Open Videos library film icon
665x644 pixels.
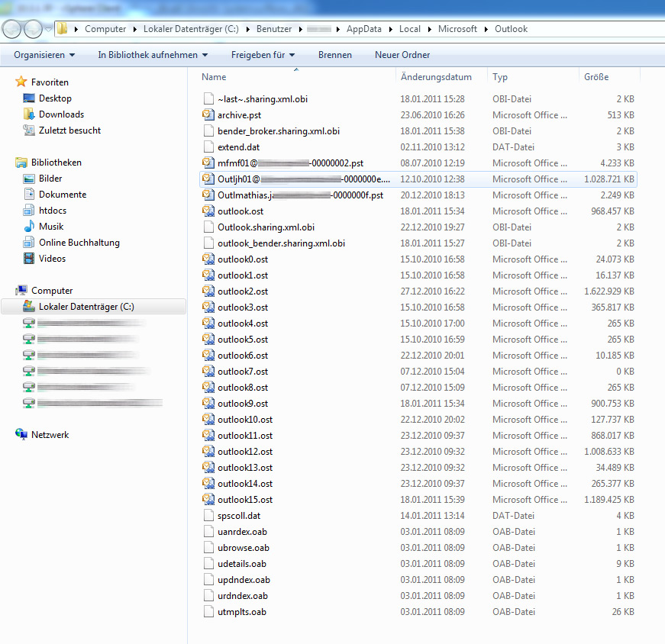[29, 258]
